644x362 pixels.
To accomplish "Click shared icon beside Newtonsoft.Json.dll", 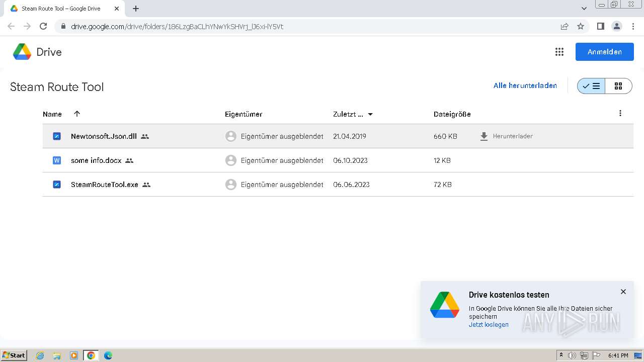I will tap(145, 136).
